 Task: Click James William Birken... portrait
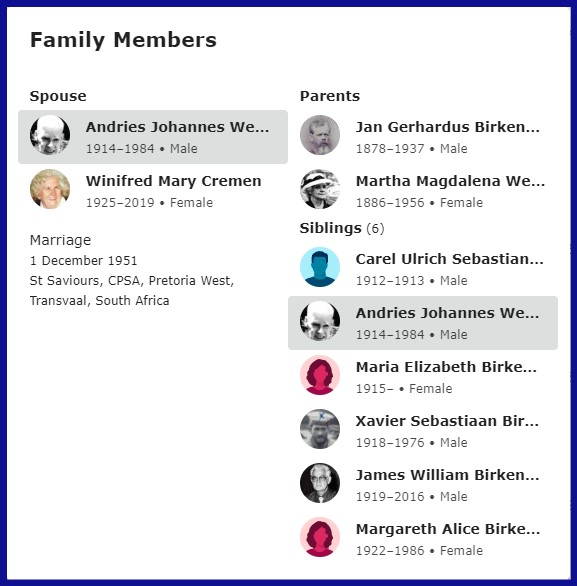(320, 483)
